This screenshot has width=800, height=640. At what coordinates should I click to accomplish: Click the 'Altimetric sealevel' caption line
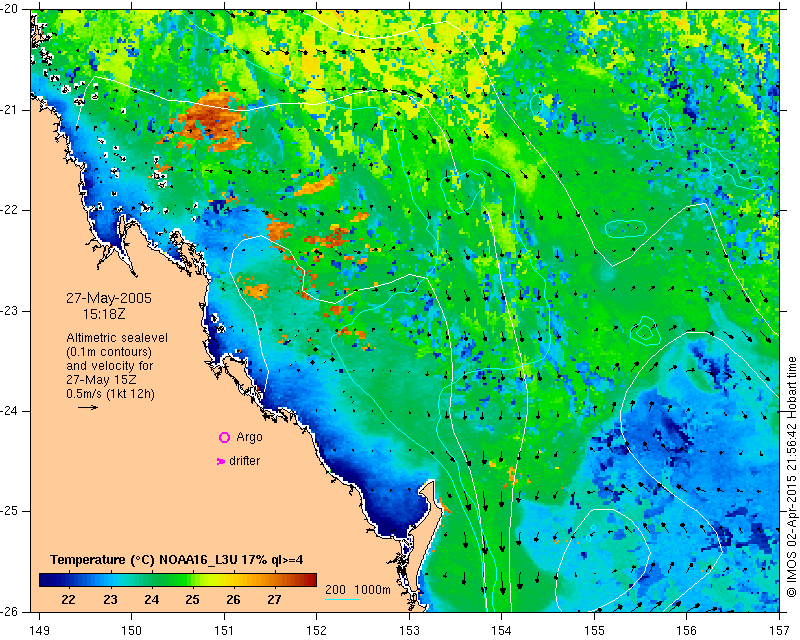click(x=117, y=338)
